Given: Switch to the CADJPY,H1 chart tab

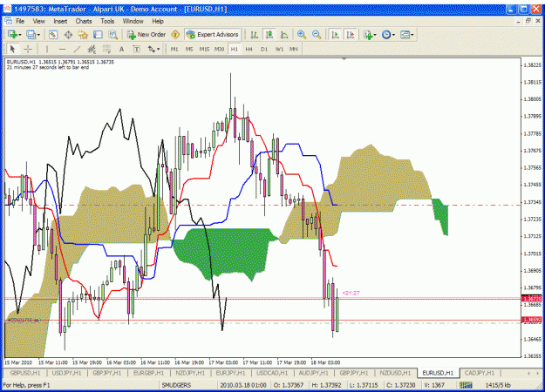Looking at the screenshot, I should [x=480, y=373].
